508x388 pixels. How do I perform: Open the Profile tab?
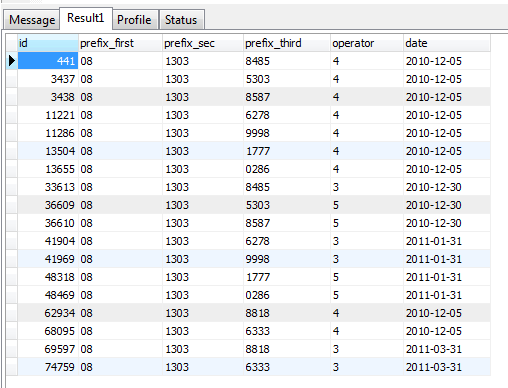click(134, 20)
